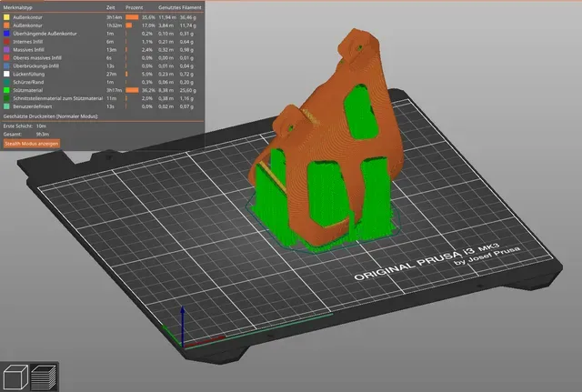Screen dimensions: 582x392
Task: Click the dark green Schnittstellenmaterial swatch
Action: tap(6, 98)
